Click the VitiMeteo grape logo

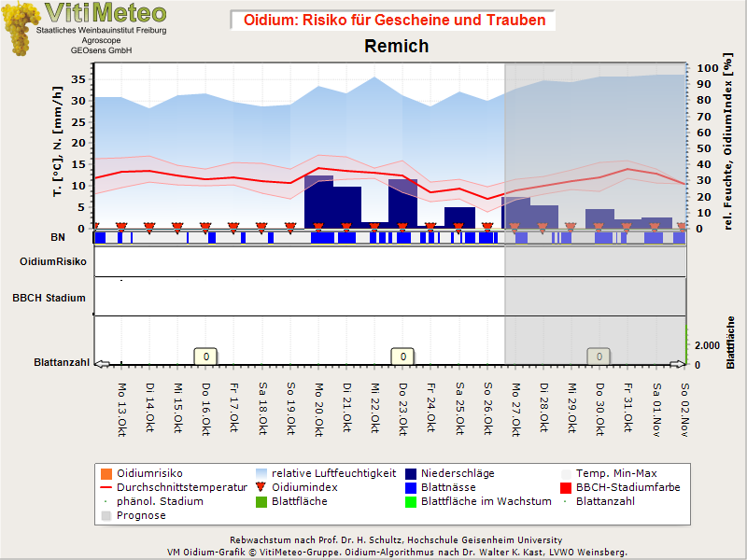(x=19, y=28)
